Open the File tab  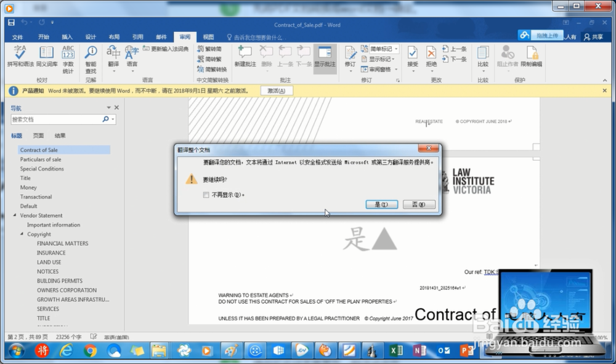tap(17, 37)
